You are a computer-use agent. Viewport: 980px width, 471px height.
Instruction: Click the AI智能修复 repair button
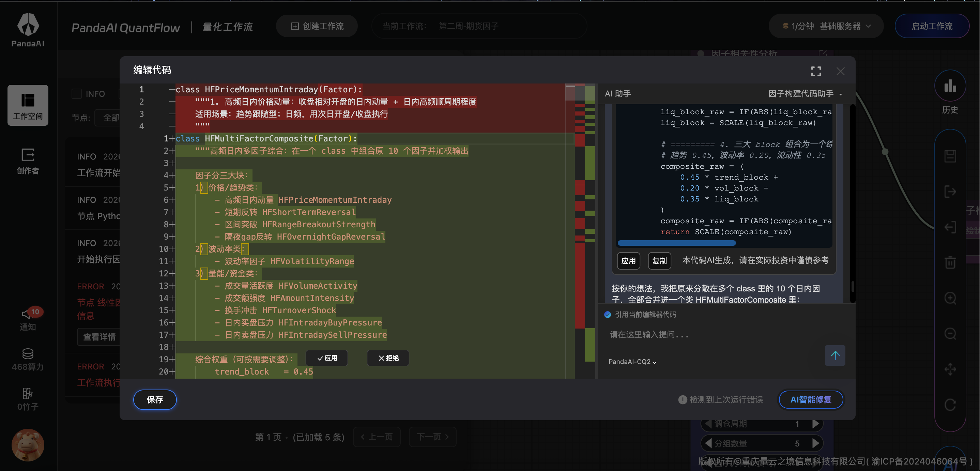(x=811, y=399)
